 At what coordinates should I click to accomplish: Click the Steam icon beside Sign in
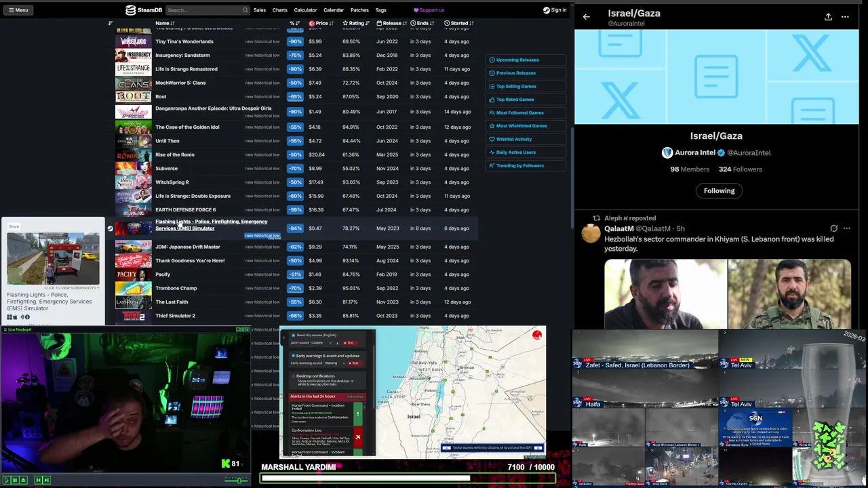click(546, 10)
